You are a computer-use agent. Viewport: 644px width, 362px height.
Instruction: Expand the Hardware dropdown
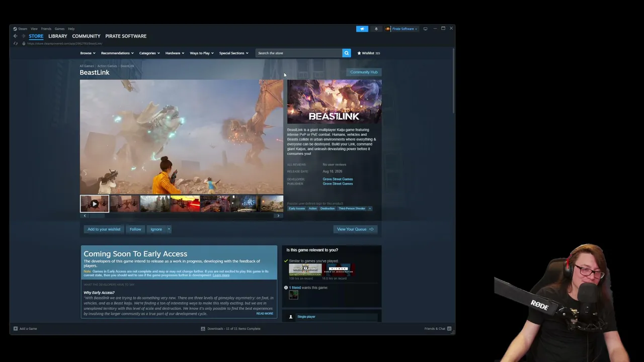pos(175,53)
